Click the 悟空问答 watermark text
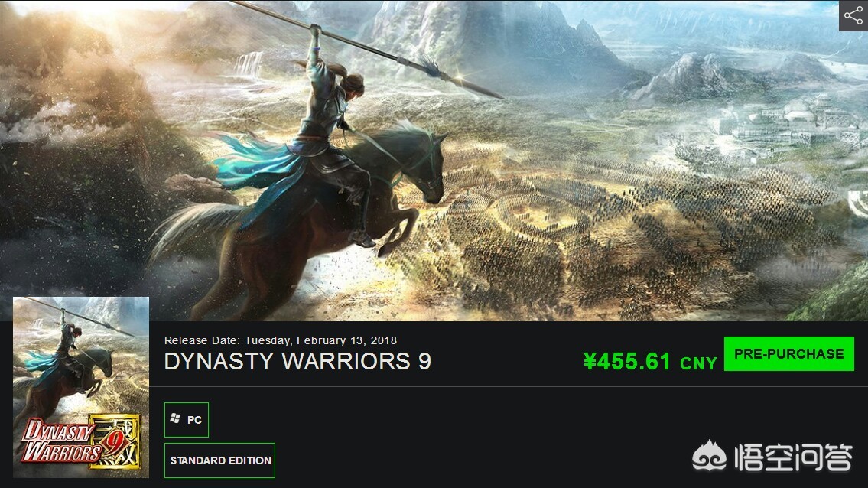This screenshot has width=868, height=488. (793, 457)
